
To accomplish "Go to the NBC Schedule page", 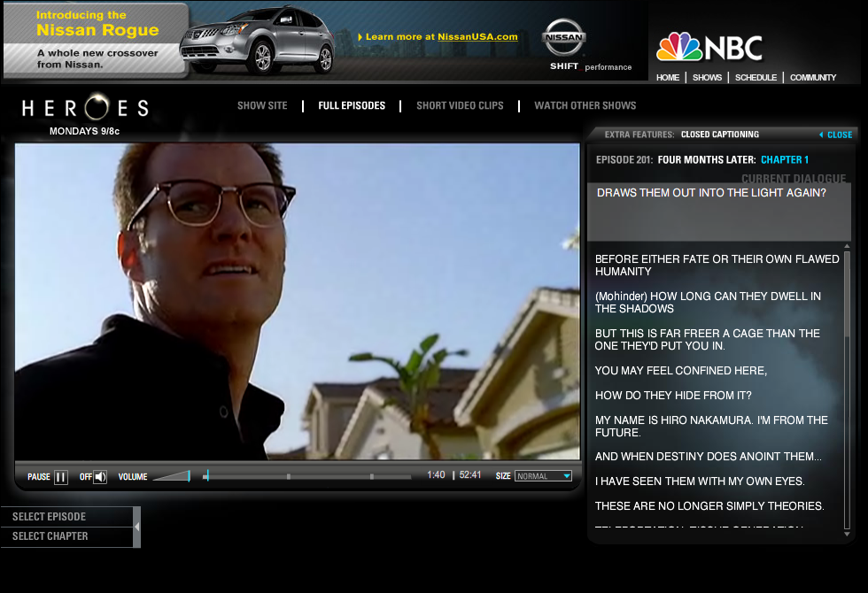I will (756, 78).
